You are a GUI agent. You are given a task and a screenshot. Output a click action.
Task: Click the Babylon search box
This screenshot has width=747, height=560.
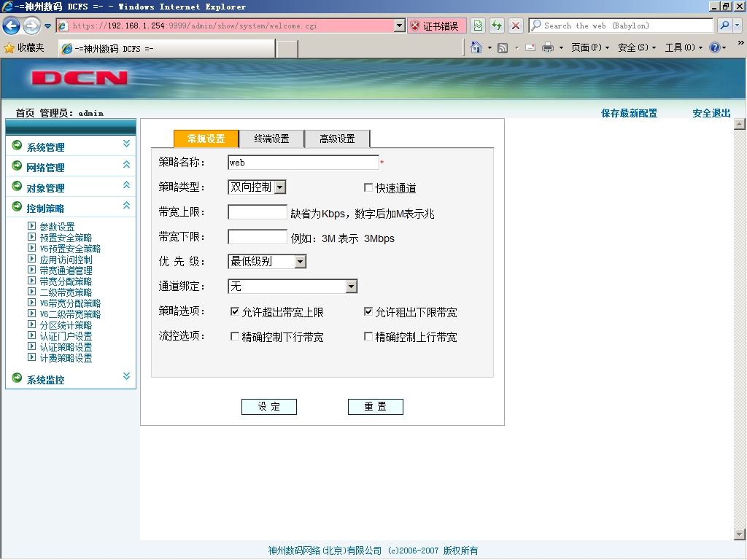point(621,26)
